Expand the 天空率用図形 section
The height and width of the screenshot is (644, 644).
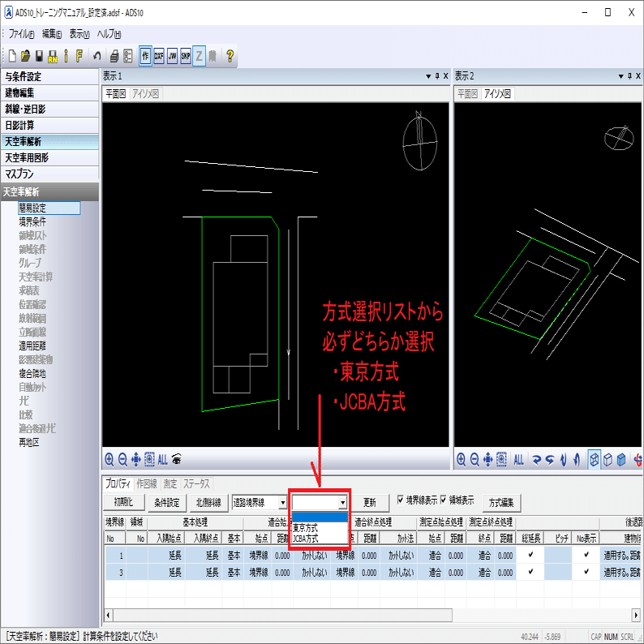pos(49,157)
